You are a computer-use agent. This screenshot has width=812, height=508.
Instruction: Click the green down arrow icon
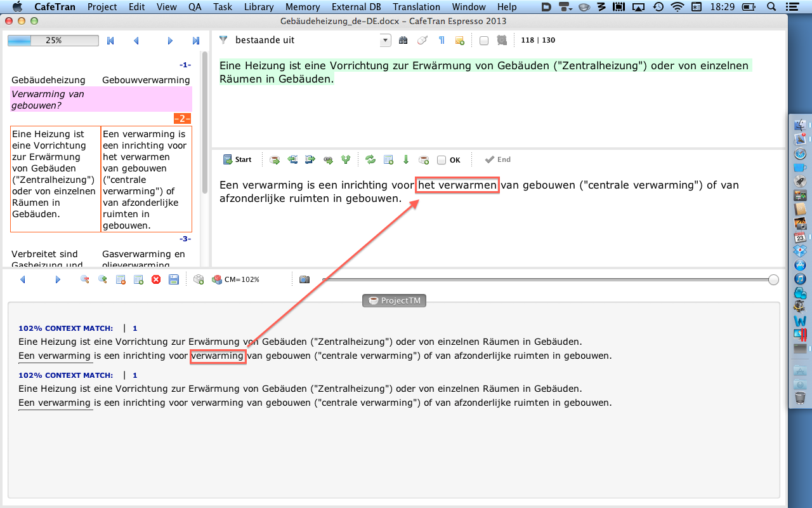pos(406,160)
